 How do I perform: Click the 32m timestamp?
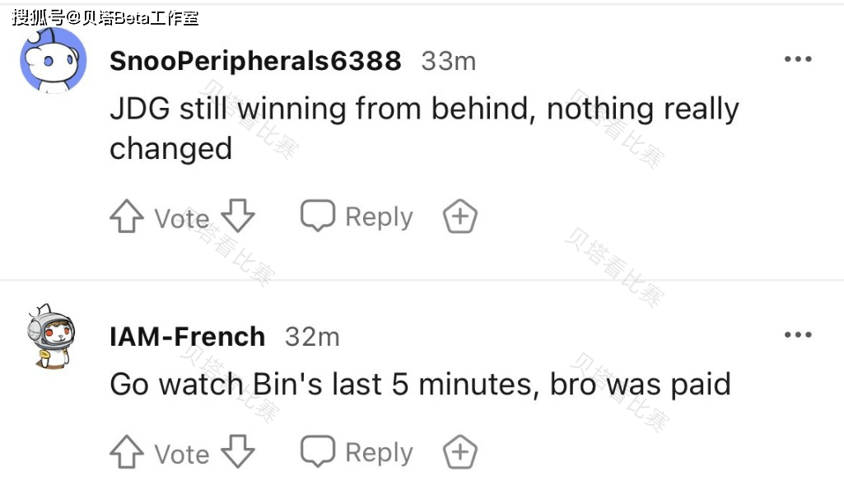click(x=312, y=336)
